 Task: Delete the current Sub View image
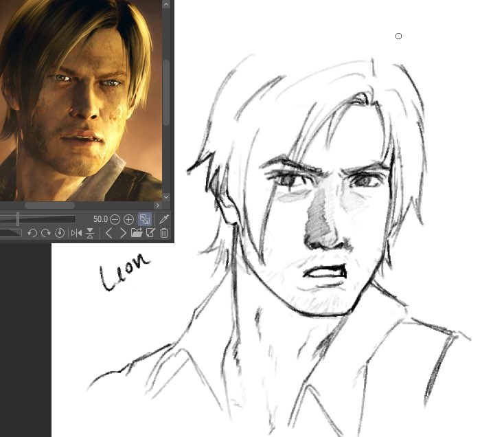click(x=164, y=233)
